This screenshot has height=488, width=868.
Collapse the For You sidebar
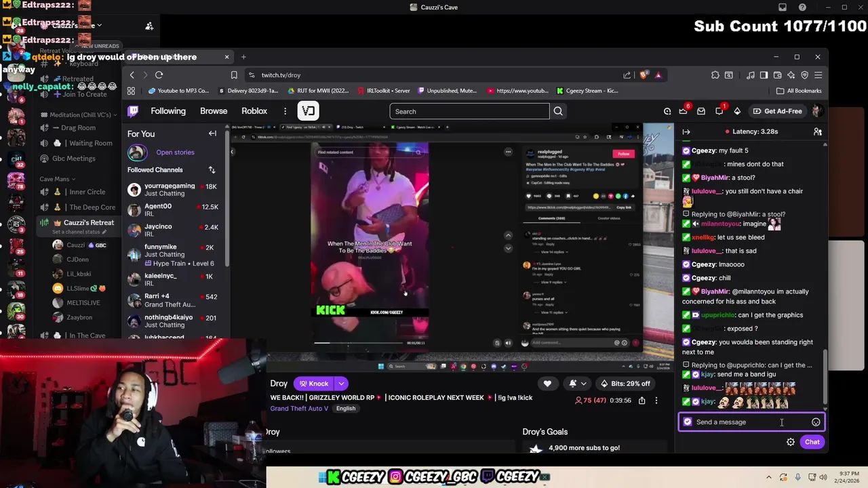212,134
